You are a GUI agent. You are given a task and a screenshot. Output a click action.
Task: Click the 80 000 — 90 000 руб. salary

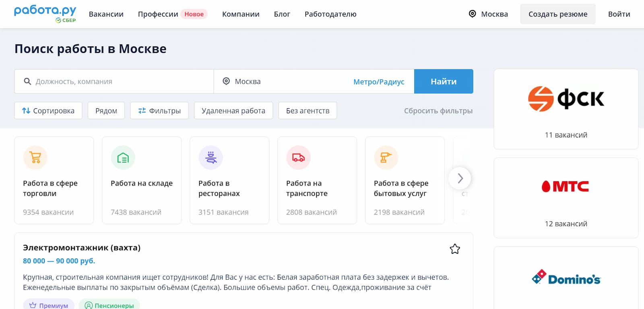(59, 261)
